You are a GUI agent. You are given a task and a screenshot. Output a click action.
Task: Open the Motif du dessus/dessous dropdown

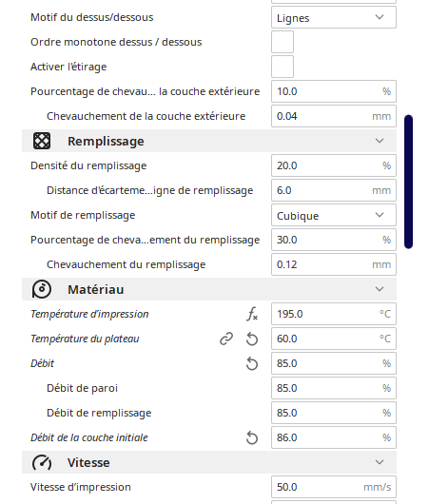334,17
